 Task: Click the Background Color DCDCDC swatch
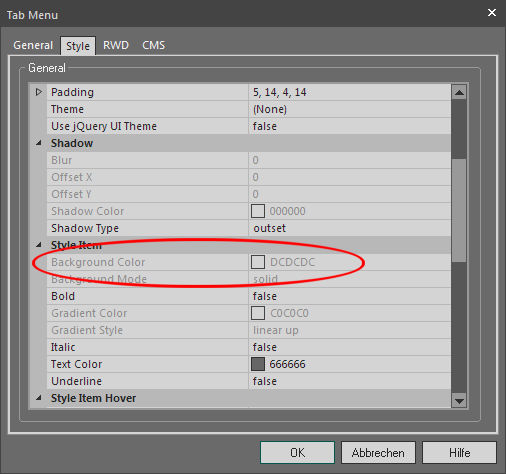click(x=258, y=262)
